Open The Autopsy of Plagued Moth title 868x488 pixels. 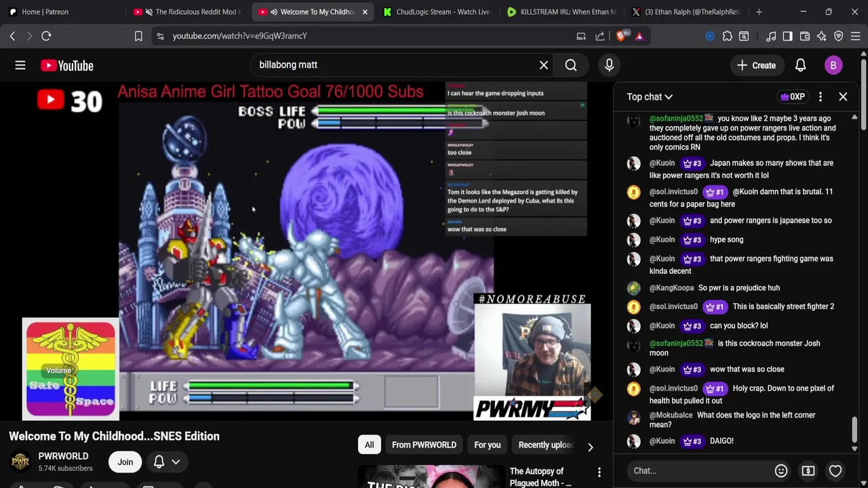540,476
